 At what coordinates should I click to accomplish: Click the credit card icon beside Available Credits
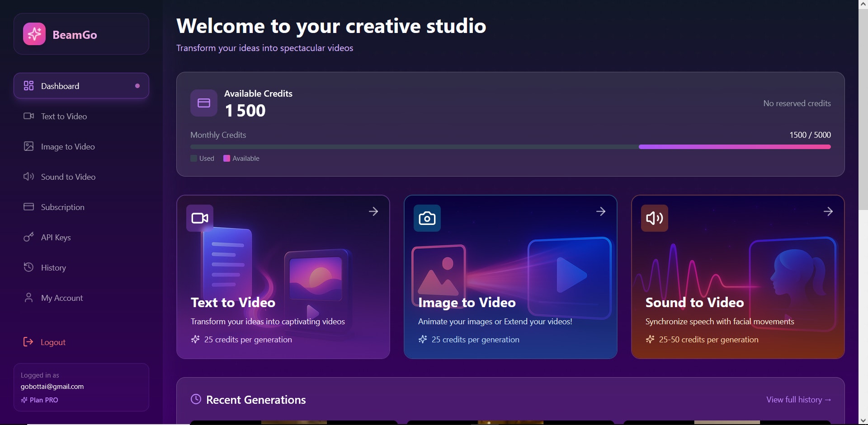[203, 103]
